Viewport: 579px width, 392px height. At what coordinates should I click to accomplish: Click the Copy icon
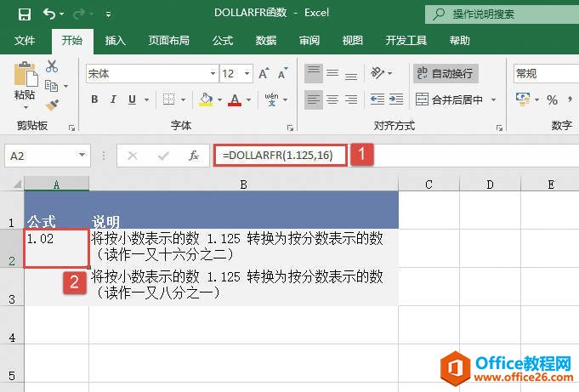coord(51,86)
